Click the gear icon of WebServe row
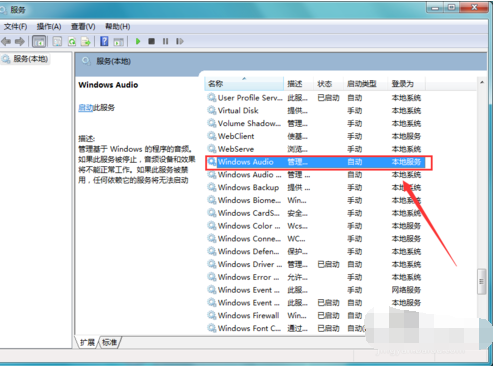This screenshot has height=367, width=493. pyautogui.click(x=212, y=149)
